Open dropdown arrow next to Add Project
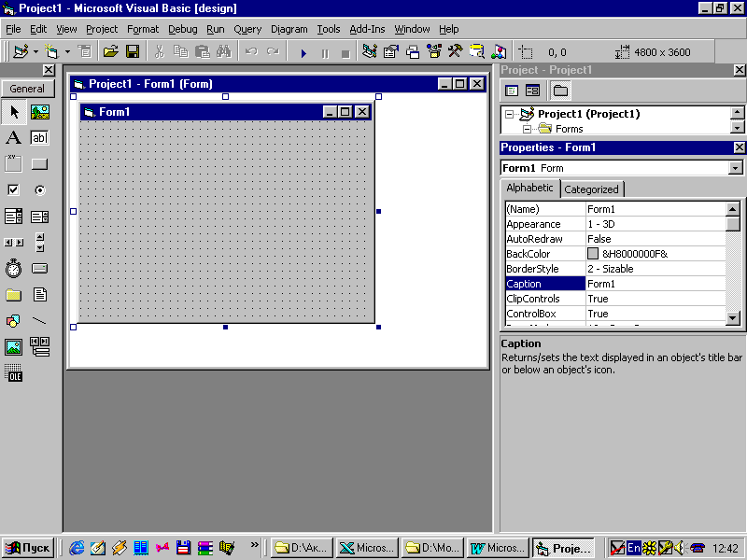This screenshot has height=560, width=747. 35,51
